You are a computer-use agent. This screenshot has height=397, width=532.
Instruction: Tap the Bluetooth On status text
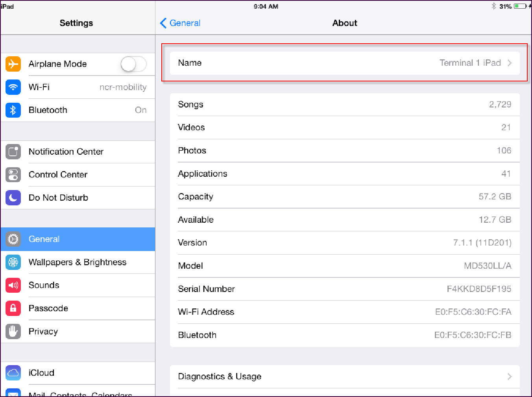140,110
